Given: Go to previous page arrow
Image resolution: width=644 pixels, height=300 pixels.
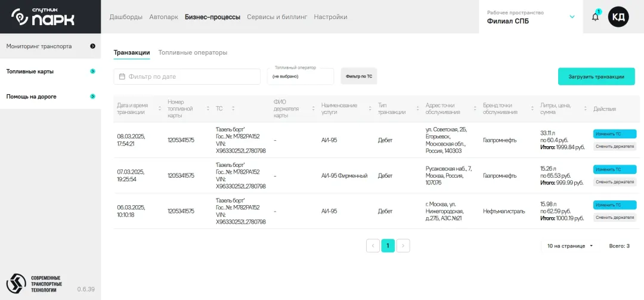Looking at the screenshot, I should coord(373,245).
